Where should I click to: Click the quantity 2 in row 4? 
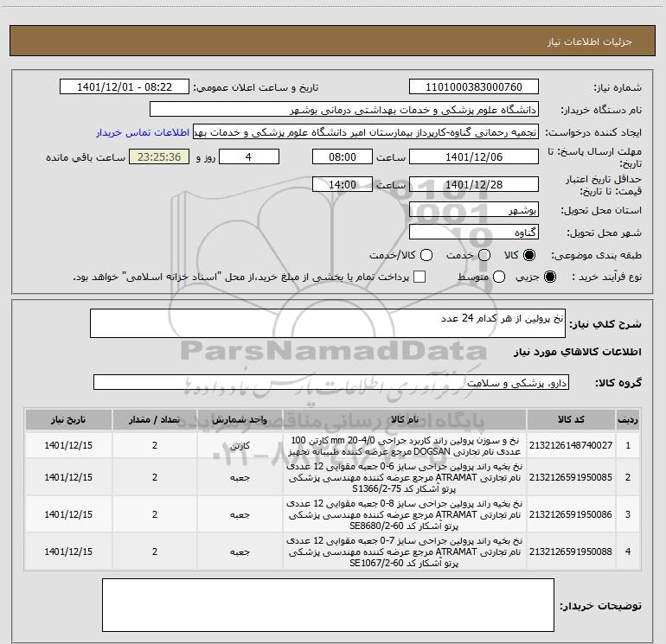click(155, 552)
